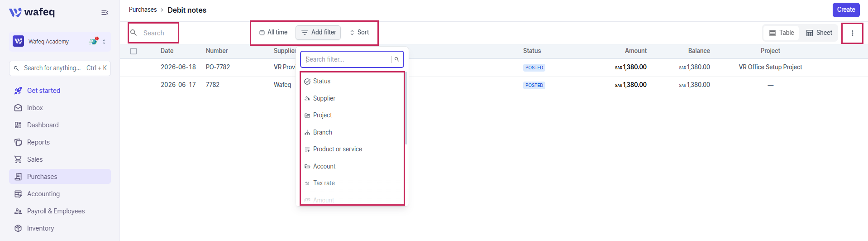Click the Inbox envelope icon
The image size is (868, 241).
[x=18, y=108]
